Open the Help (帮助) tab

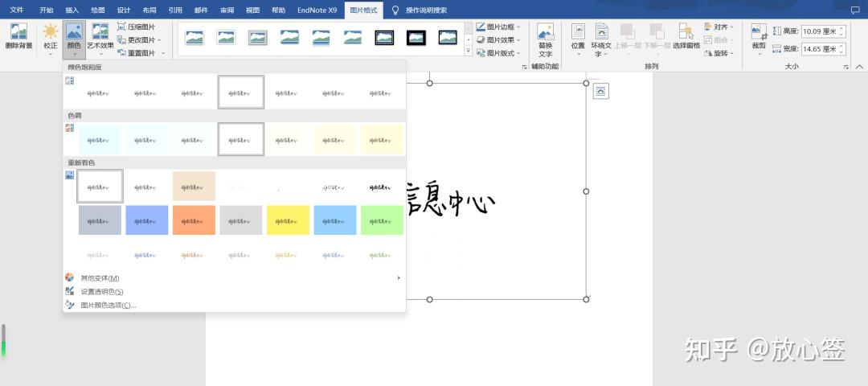tap(278, 10)
